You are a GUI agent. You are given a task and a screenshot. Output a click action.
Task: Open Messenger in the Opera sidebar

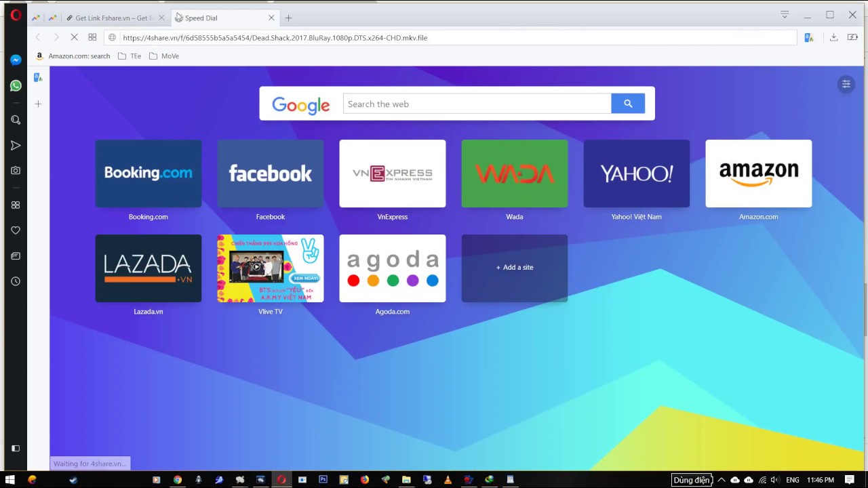point(16,60)
